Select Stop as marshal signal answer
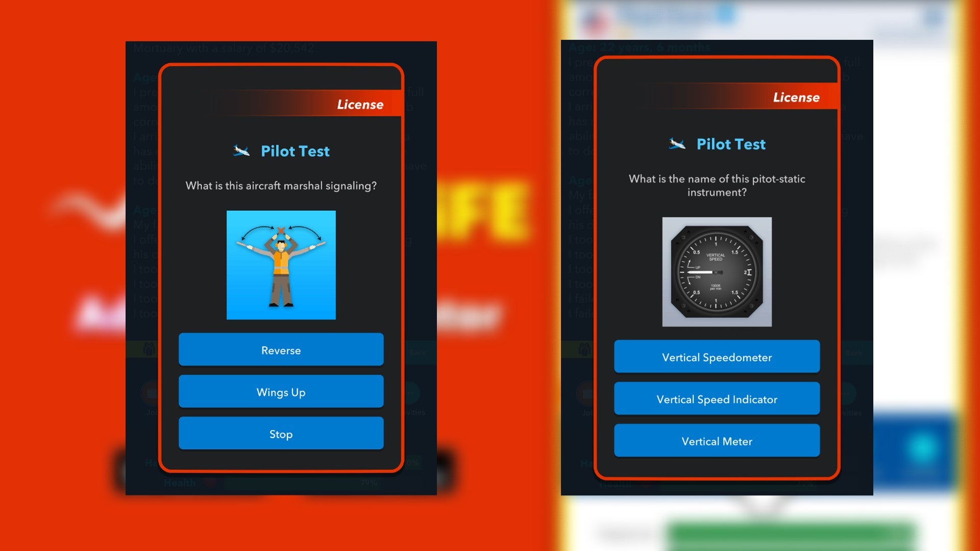Image resolution: width=980 pixels, height=551 pixels. click(281, 434)
